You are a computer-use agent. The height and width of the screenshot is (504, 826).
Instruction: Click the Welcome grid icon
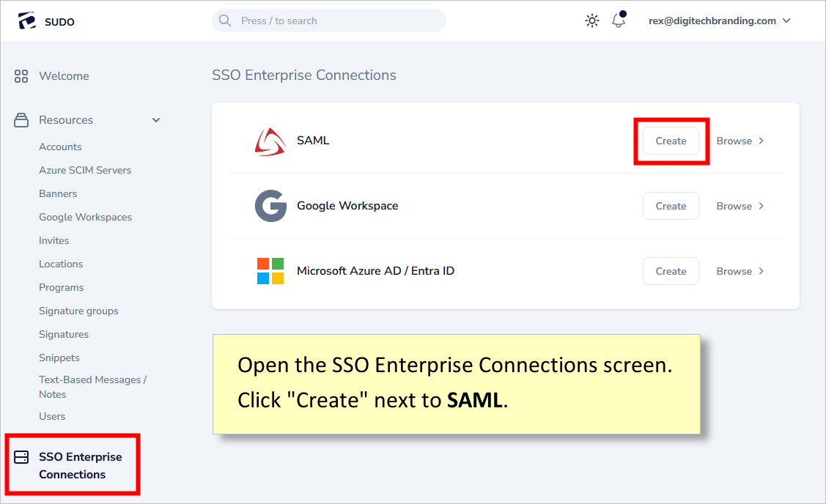tap(21, 76)
